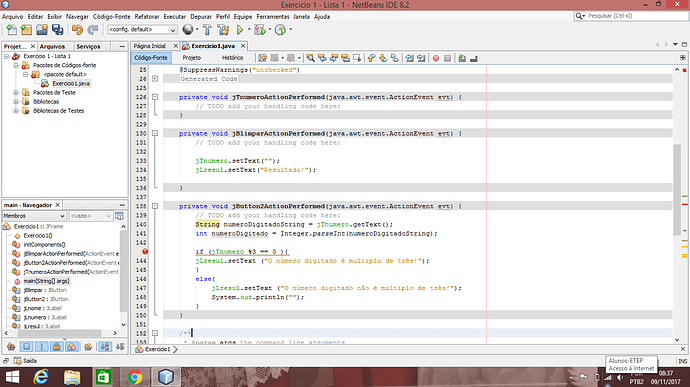Click the Profile Project icon
This screenshot has width=690, height=387.
pos(280,29)
